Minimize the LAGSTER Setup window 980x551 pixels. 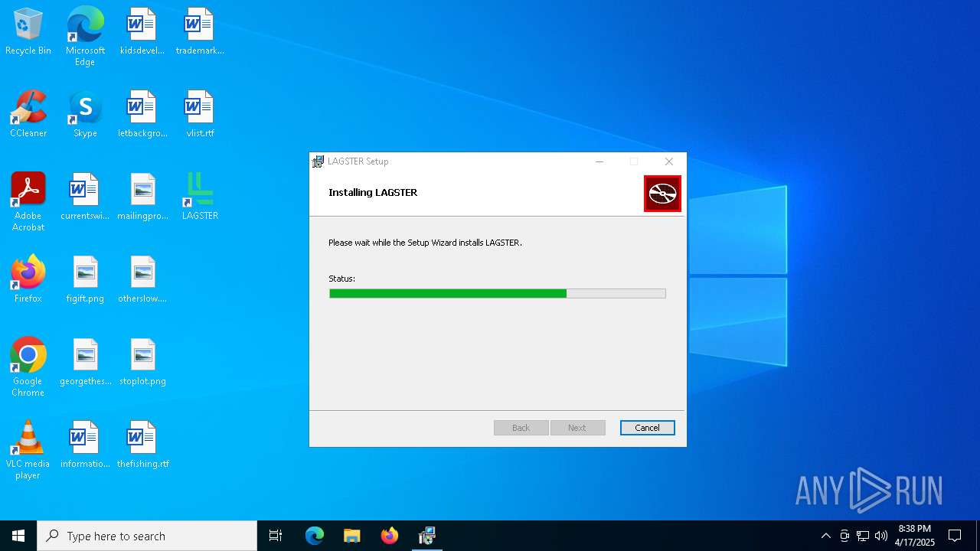tap(599, 161)
